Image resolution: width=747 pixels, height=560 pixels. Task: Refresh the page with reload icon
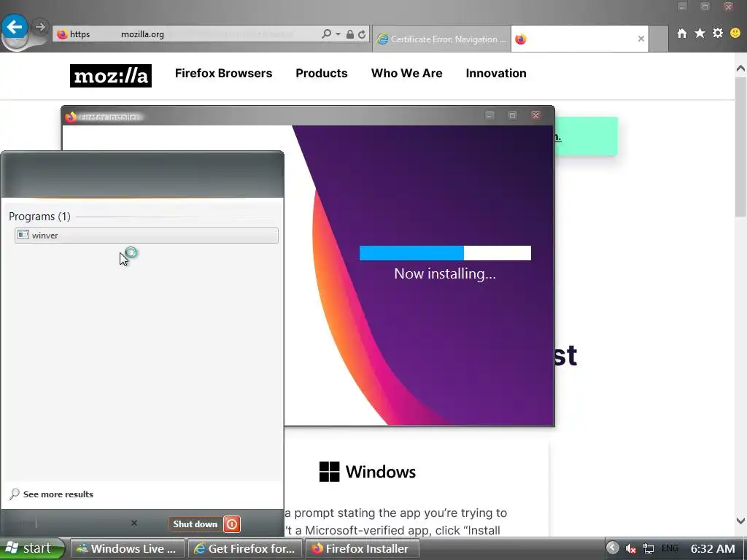click(x=362, y=34)
